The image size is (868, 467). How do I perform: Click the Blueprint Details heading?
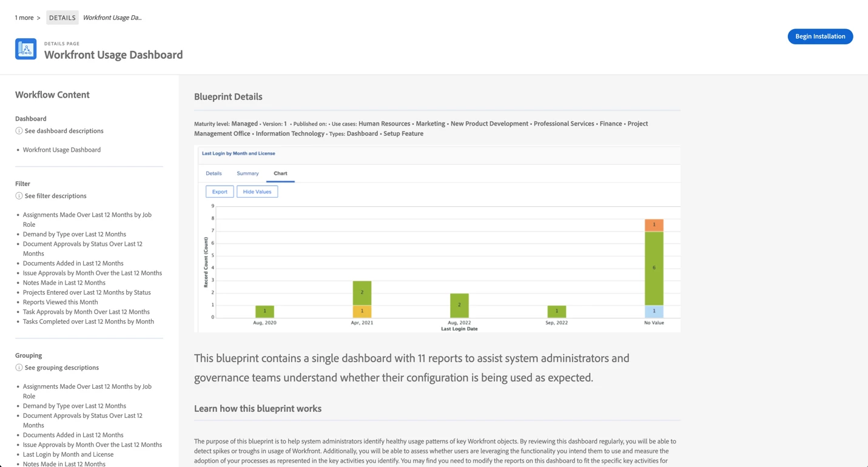point(228,96)
